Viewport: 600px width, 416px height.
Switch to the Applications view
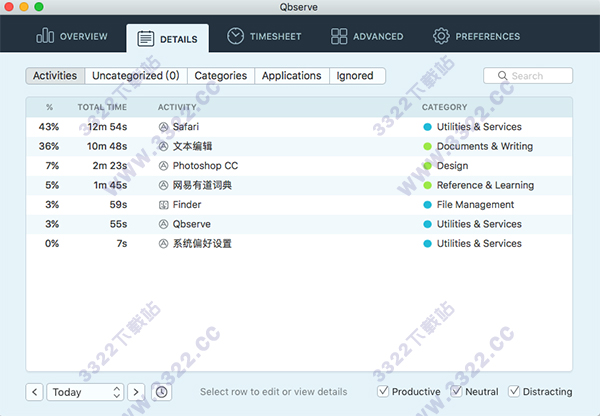pos(292,76)
